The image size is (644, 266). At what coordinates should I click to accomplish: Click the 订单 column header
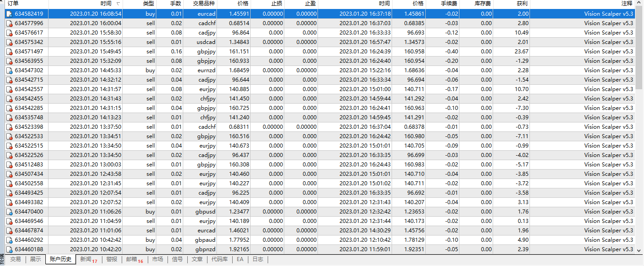tap(13, 4)
